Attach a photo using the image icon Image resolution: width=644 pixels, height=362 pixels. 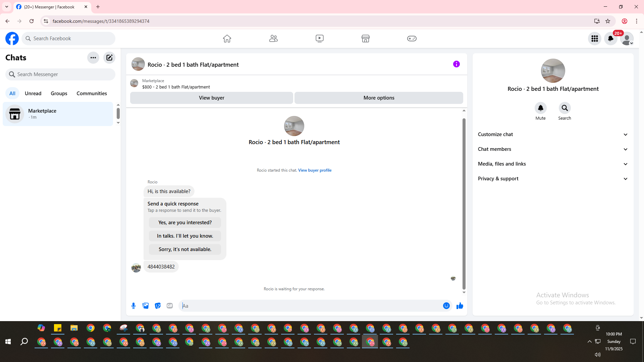[x=146, y=306]
